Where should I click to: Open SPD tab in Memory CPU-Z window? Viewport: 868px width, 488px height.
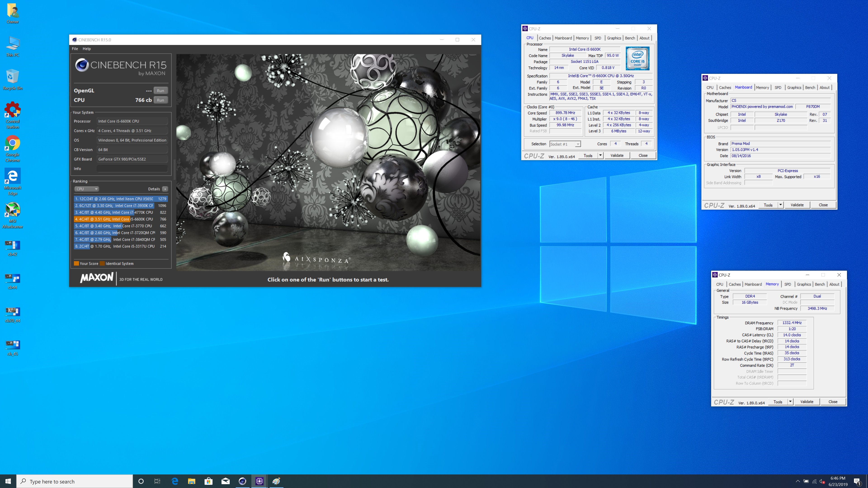[x=788, y=285]
